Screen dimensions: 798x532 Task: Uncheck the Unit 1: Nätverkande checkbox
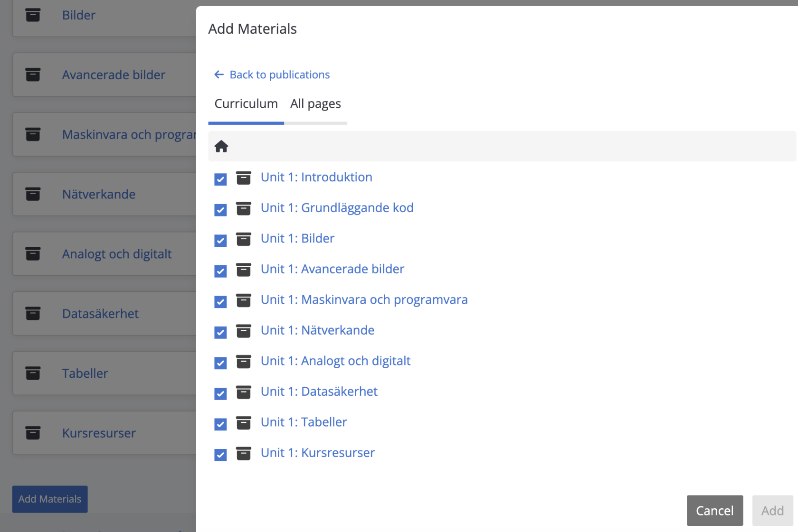220,332
